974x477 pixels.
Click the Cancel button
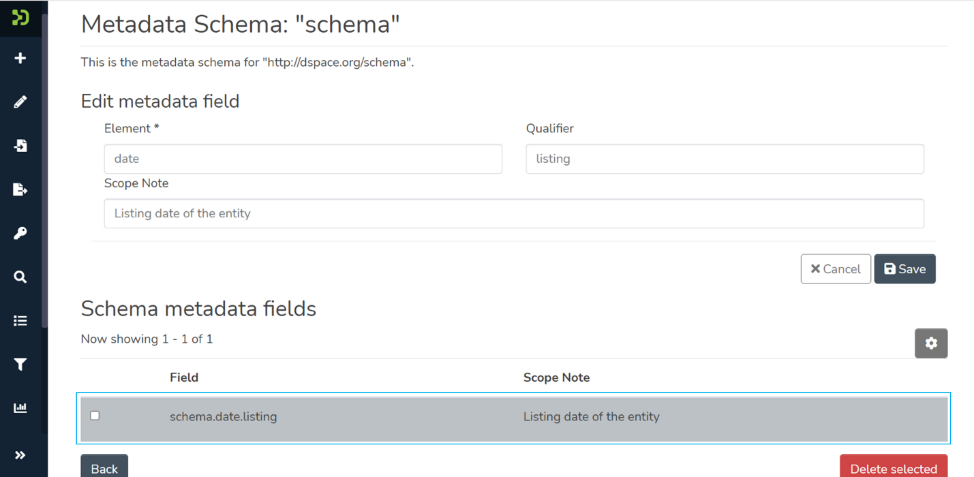[x=835, y=269]
